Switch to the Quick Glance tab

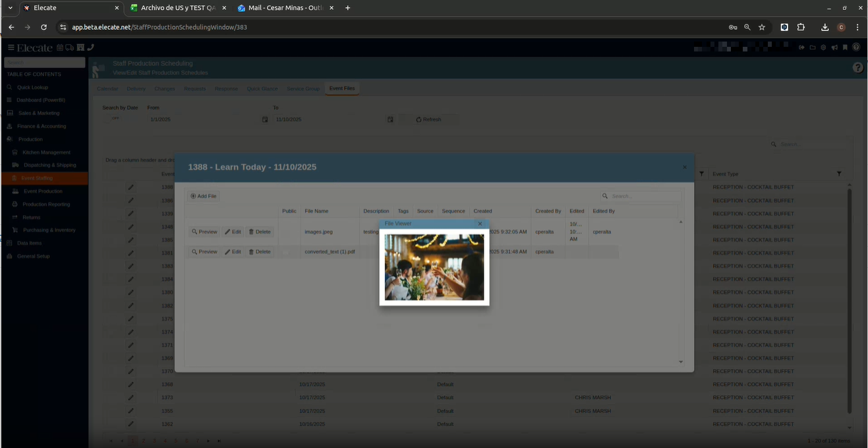tap(262, 88)
